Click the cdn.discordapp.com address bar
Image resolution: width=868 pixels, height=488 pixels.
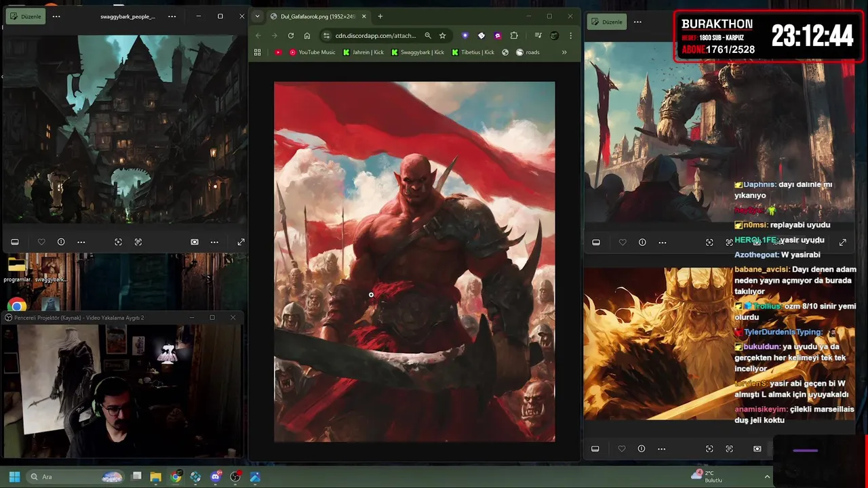376,35
